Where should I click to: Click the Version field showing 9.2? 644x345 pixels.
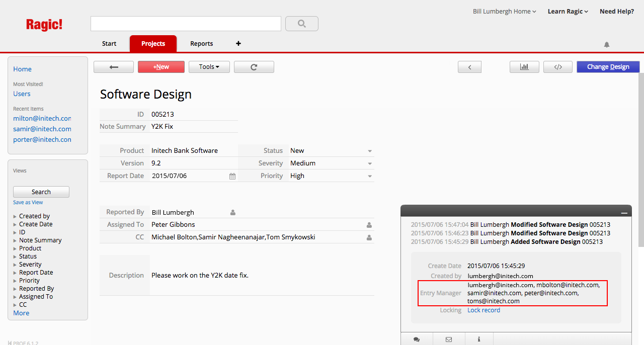pos(194,163)
